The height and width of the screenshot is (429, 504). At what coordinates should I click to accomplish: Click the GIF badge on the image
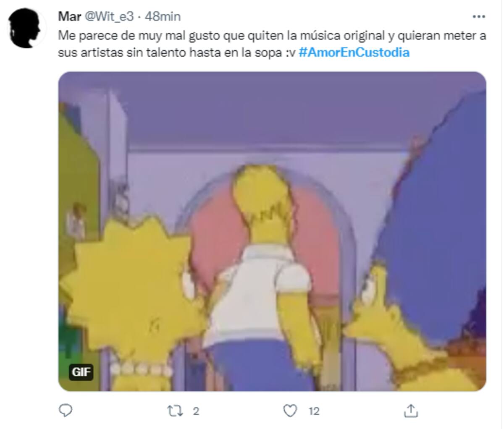pos(81,372)
